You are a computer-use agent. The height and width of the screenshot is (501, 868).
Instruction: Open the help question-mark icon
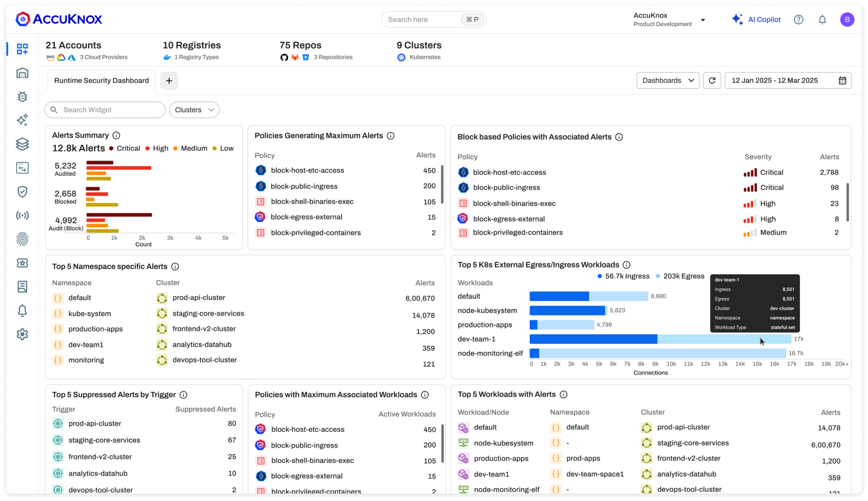click(798, 19)
